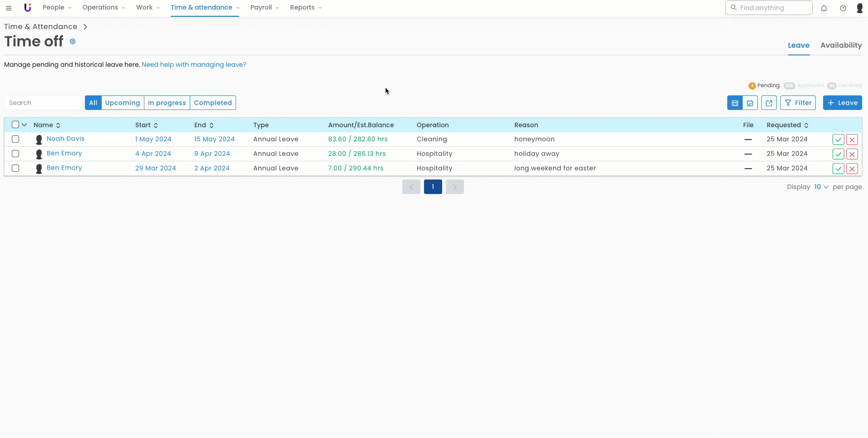
Task: Approve Noah Davis's honeymoon leave request
Action: 838,139
